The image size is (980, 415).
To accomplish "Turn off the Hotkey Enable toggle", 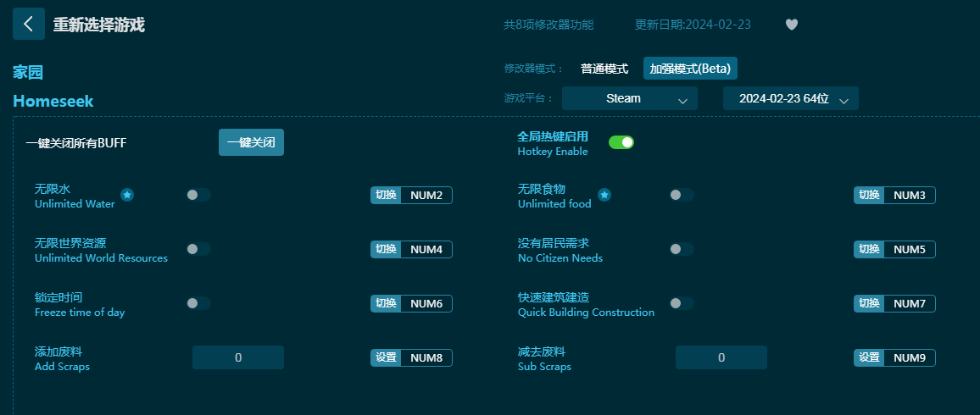I will 621,142.
